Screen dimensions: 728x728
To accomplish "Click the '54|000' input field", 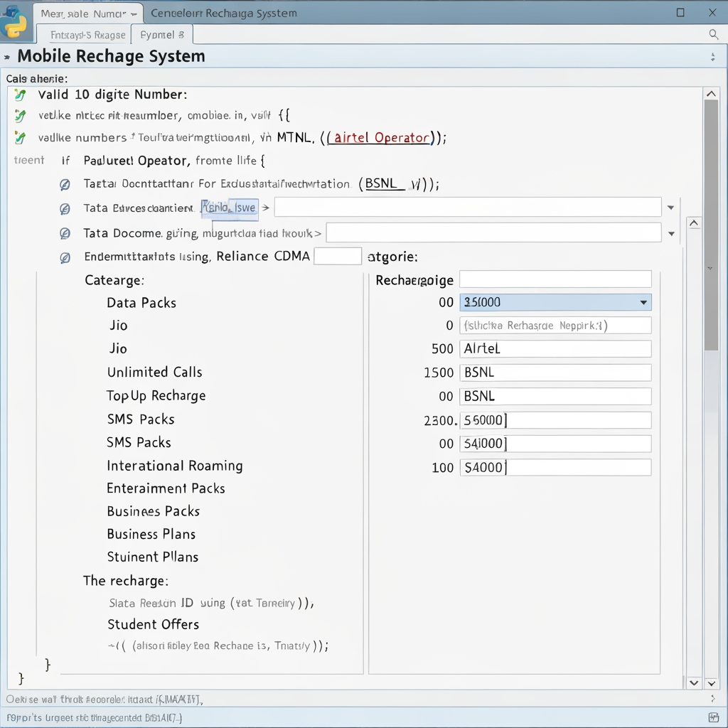I will [x=555, y=444].
